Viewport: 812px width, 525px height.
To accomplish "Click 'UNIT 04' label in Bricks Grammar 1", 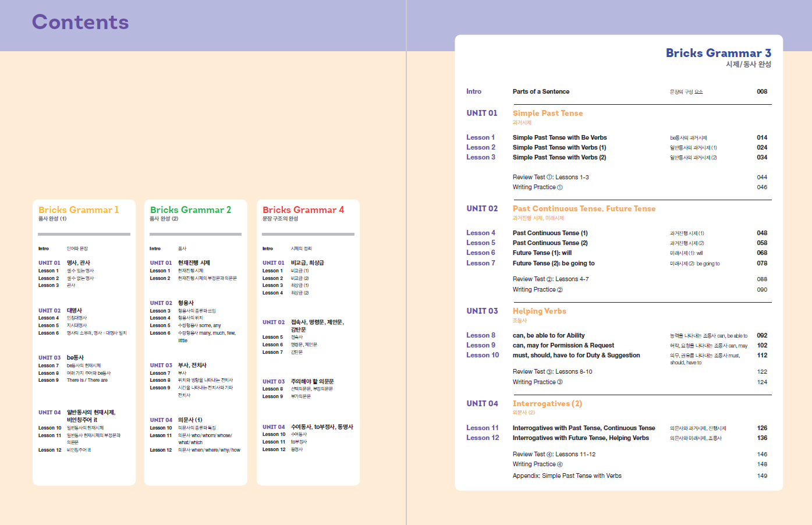I will tap(49, 412).
